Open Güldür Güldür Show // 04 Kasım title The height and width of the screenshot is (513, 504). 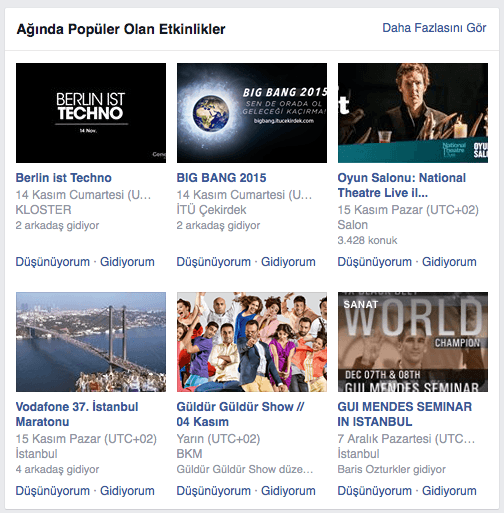coord(240,414)
